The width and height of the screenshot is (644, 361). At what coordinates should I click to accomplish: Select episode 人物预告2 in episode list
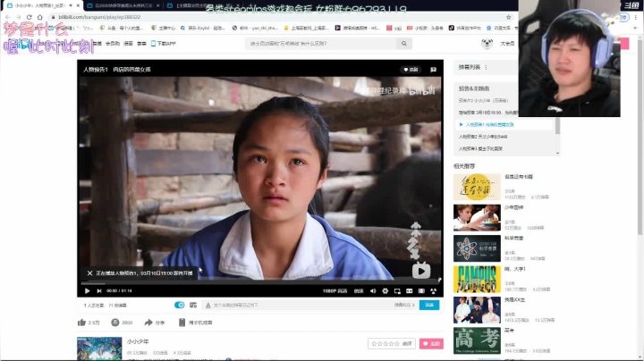click(x=483, y=137)
